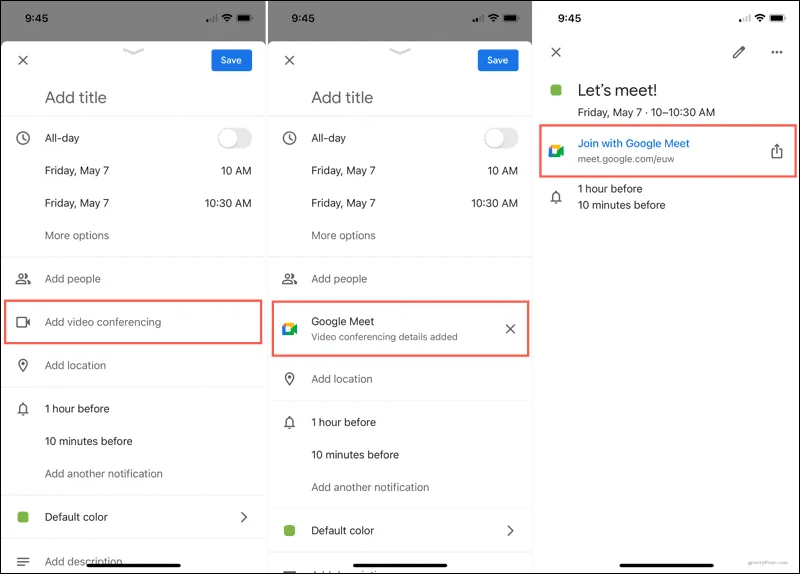Tap Add description in the left screen
This screenshot has width=800, height=574.
pos(84,561)
